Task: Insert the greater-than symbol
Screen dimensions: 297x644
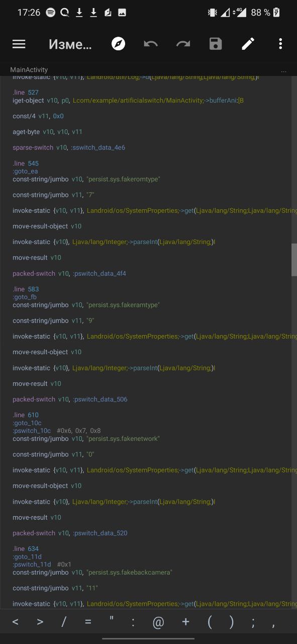Action: pos(40,622)
